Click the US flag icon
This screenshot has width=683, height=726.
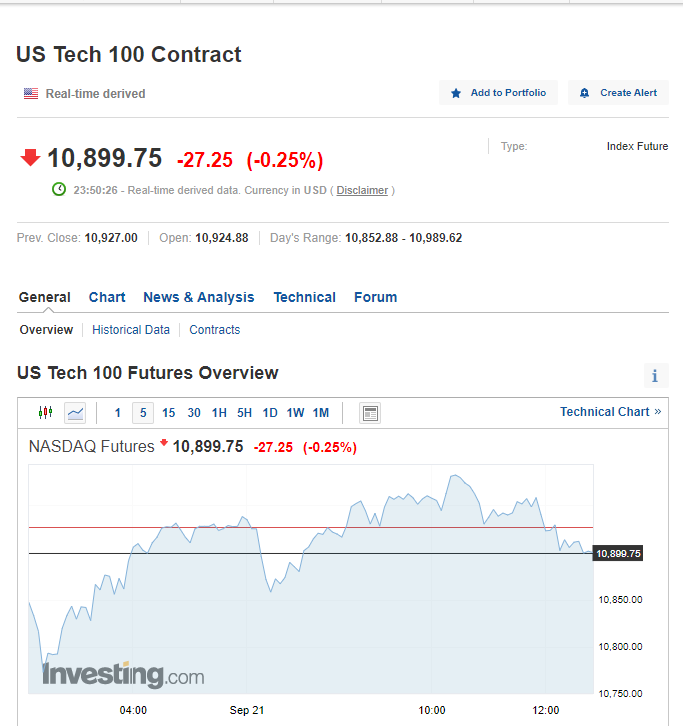(31, 94)
